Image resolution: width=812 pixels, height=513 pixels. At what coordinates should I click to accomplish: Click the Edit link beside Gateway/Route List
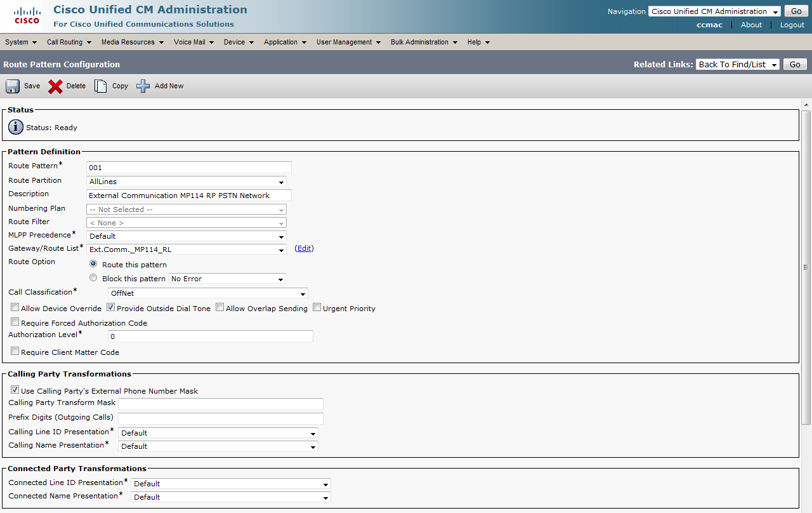click(304, 248)
